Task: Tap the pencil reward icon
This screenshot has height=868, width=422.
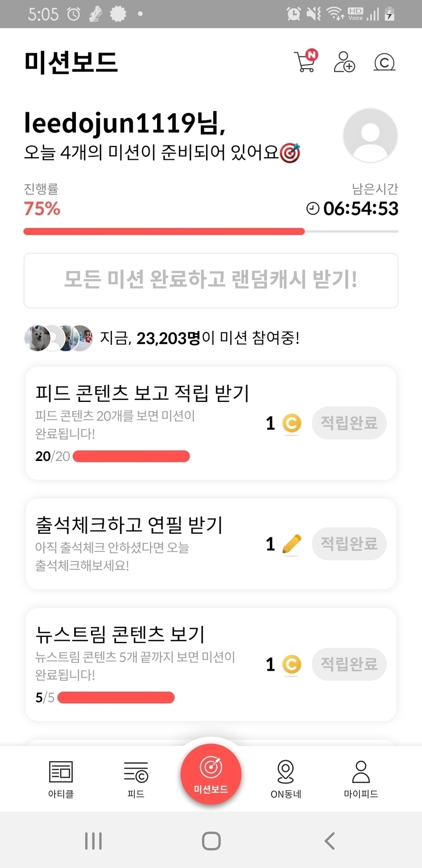Action: (291, 544)
